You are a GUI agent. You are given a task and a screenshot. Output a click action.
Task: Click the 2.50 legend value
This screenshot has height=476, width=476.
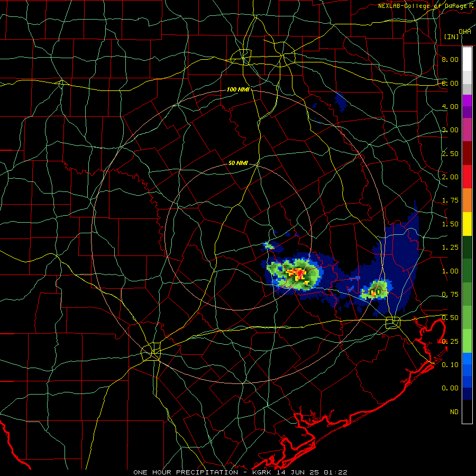pos(450,153)
